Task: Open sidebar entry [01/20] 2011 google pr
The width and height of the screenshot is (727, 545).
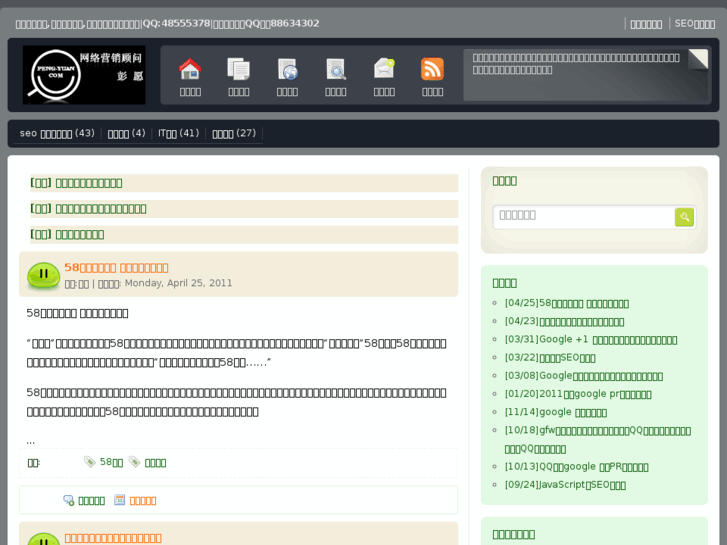Action: pyautogui.click(x=578, y=394)
